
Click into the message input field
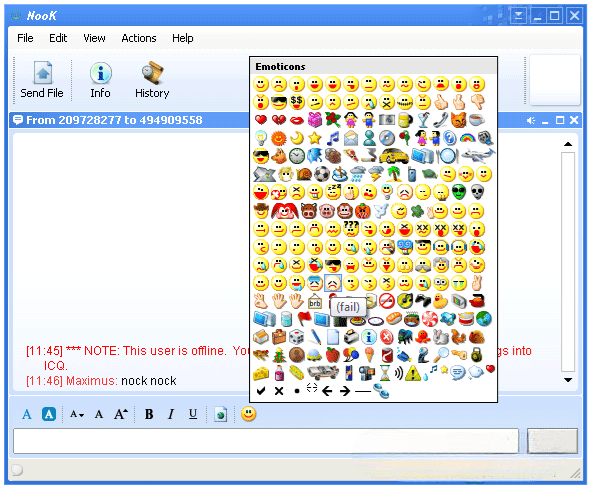pyautogui.click(x=266, y=441)
